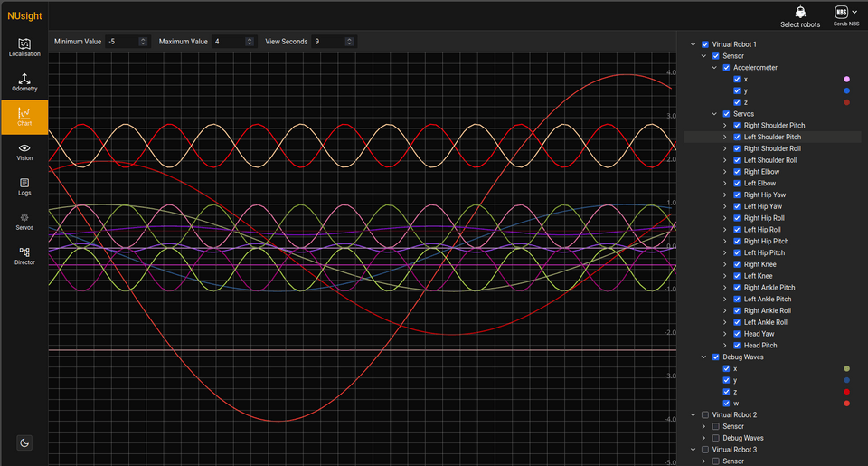Image resolution: width=868 pixels, height=466 pixels.
Task: Expand the Left Ankle Roll node
Action: (x=725, y=322)
